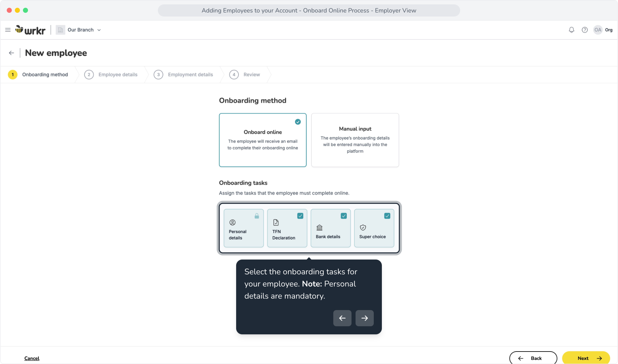Toggle the Super choice checkbox

[387, 216]
